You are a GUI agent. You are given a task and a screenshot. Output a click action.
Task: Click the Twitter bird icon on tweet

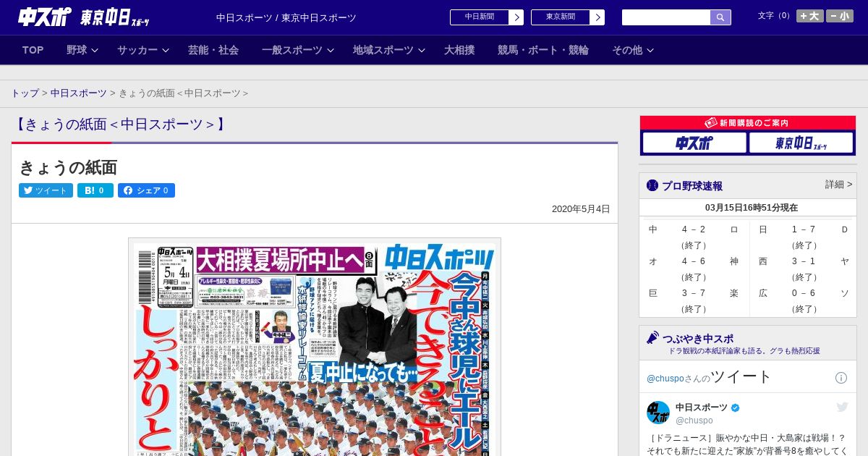[x=842, y=408]
